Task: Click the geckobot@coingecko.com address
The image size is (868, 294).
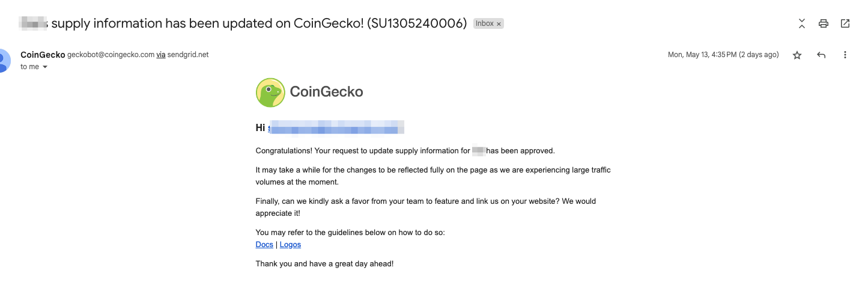Action: click(111, 55)
